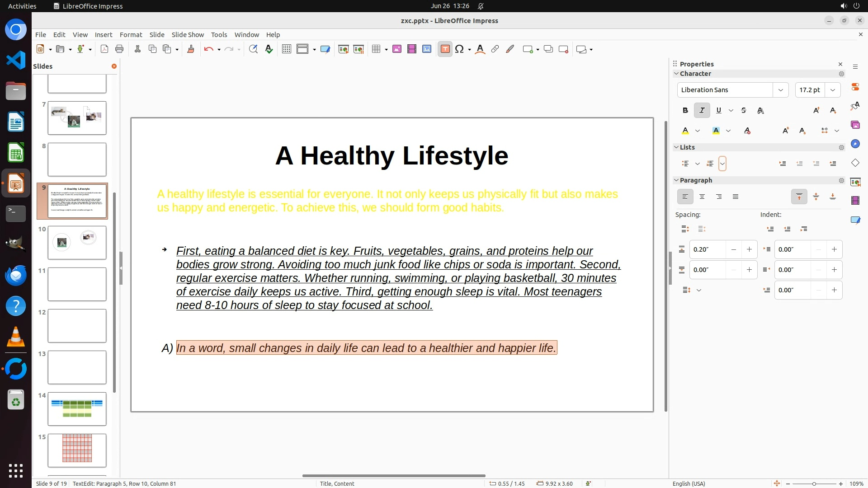868x488 pixels.
Task: Open the font name dropdown
Action: 780,90
